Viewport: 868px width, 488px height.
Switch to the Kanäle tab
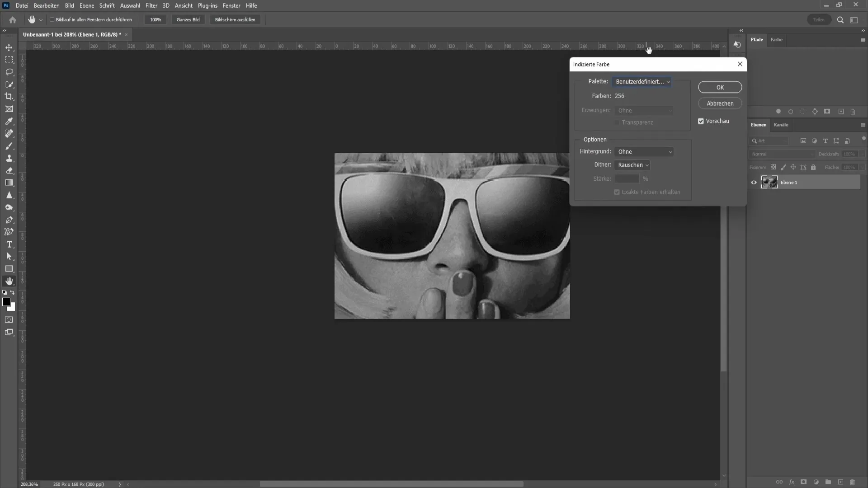coord(781,125)
